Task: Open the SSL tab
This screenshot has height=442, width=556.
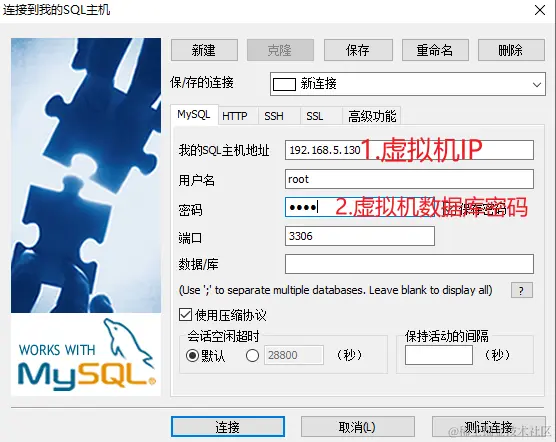Action: pyautogui.click(x=315, y=116)
